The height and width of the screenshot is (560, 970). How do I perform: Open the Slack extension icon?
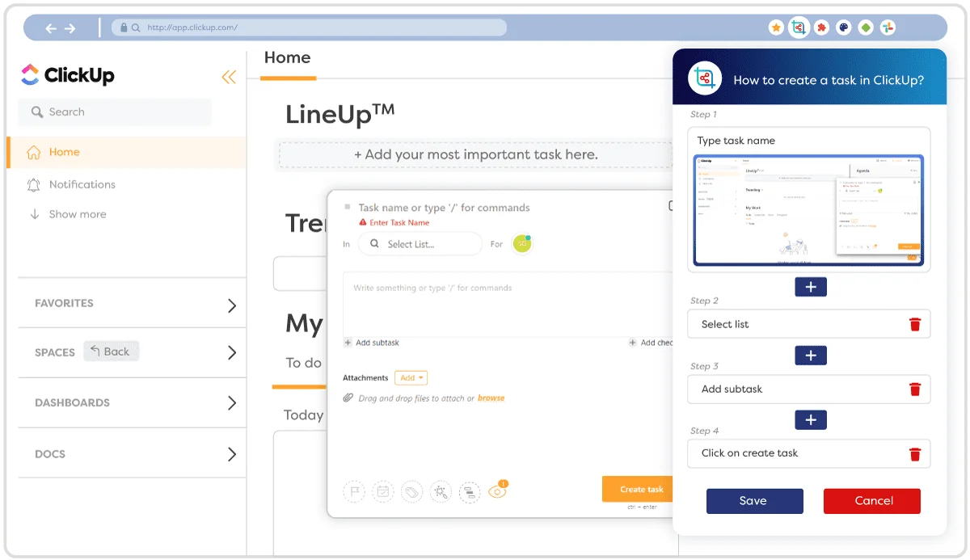888,27
